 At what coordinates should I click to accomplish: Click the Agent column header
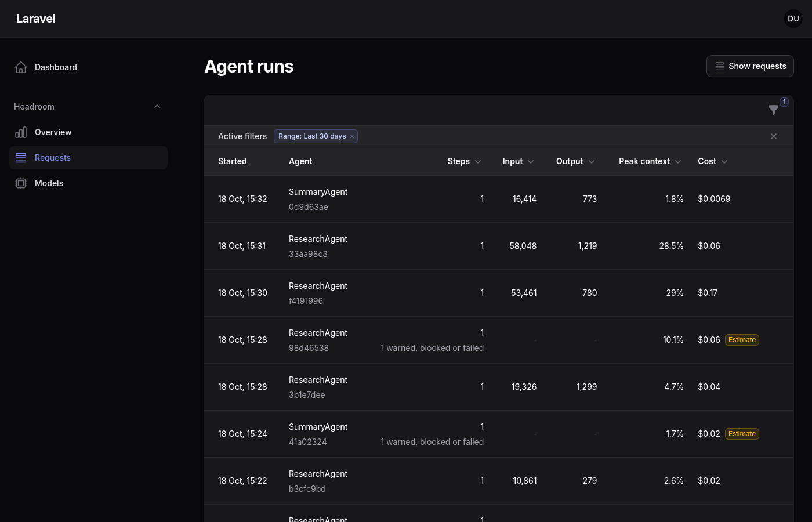pyautogui.click(x=300, y=161)
